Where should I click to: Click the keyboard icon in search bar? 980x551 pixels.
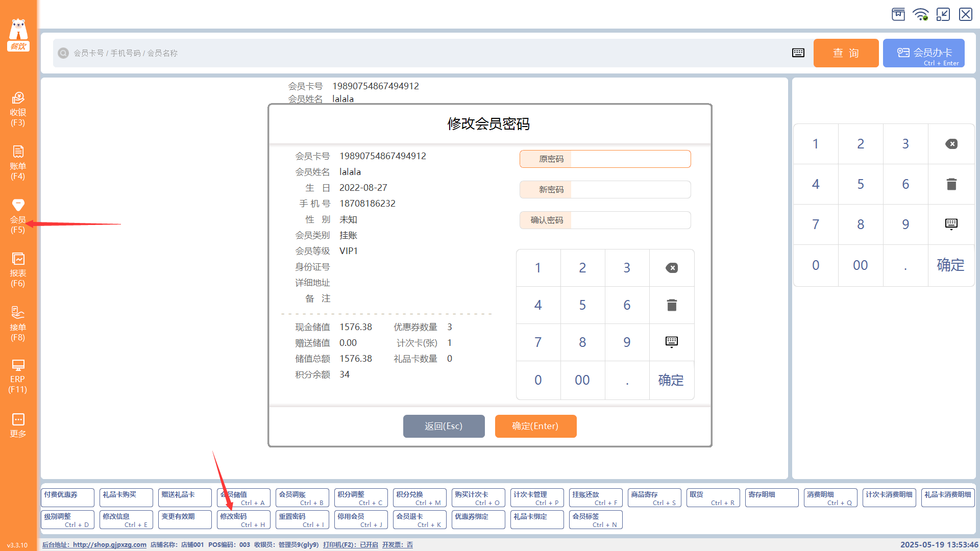798,53
